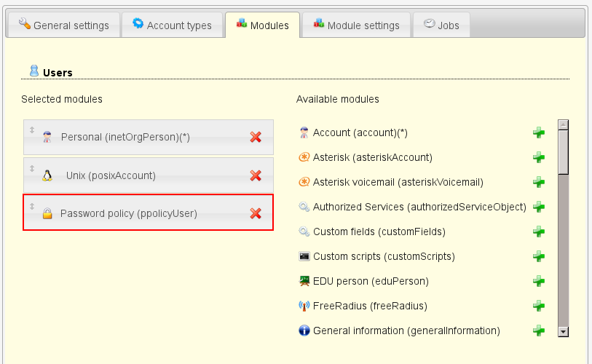Screen dimensions: 592x364
Task: Add the Asterisk (asteriskAccount) module
Action: click(539, 157)
